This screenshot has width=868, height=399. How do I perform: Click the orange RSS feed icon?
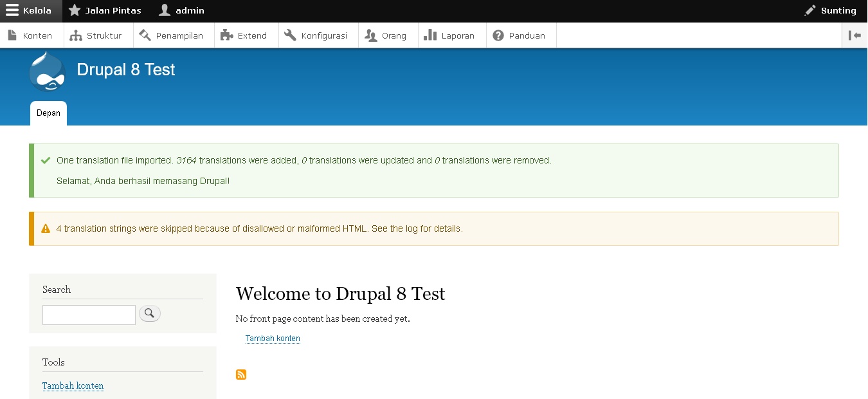coord(241,375)
